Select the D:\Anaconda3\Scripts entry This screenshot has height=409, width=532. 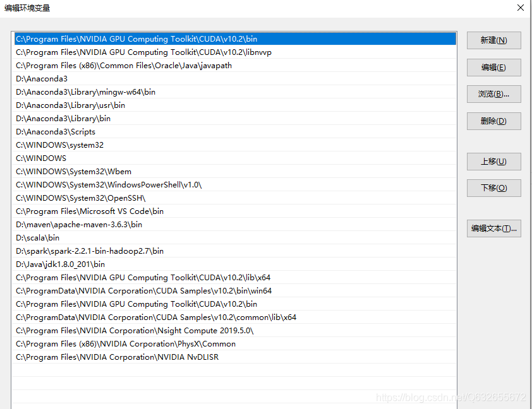pos(235,131)
